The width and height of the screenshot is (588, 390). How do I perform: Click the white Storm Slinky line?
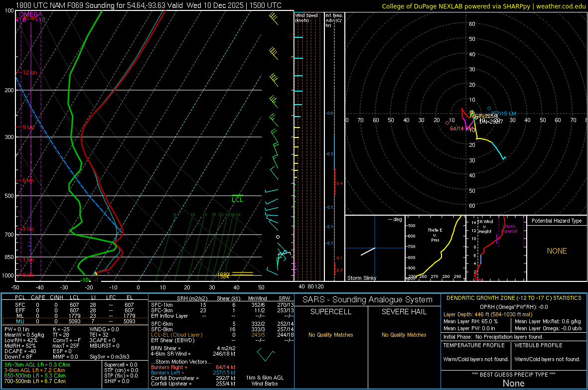(x=368, y=251)
